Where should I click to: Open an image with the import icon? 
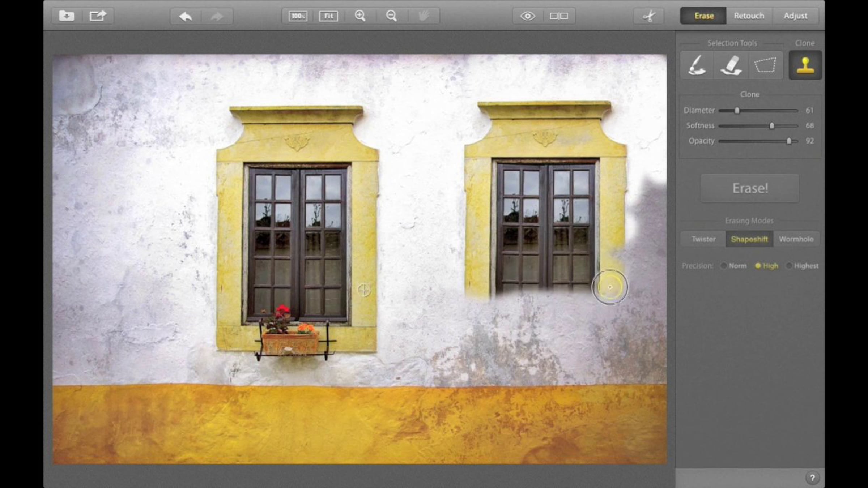point(67,16)
